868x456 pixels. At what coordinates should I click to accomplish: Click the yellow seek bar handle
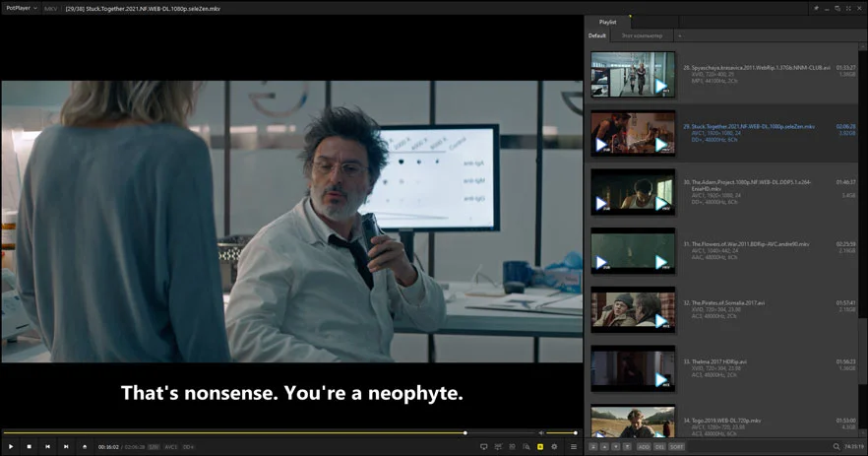tap(465, 432)
